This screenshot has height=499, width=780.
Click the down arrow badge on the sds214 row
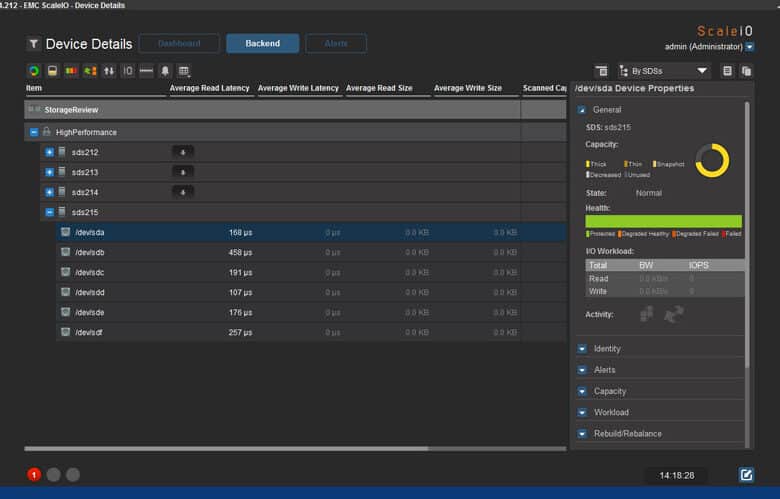183,192
